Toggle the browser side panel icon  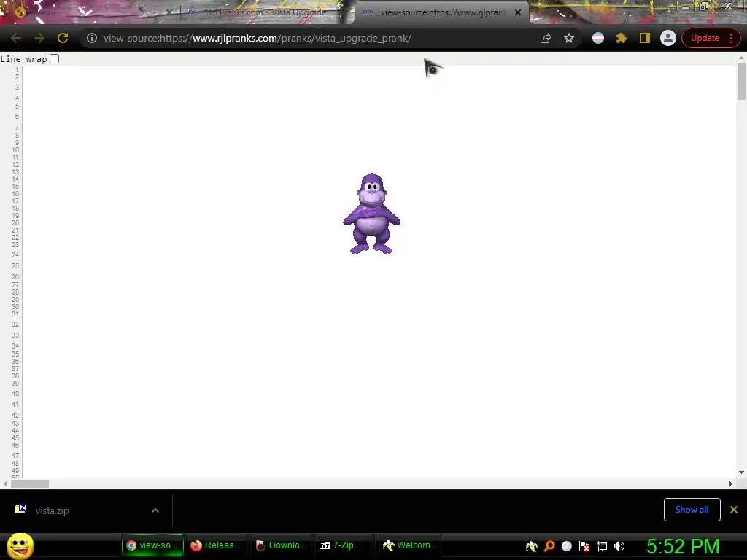click(x=645, y=38)
